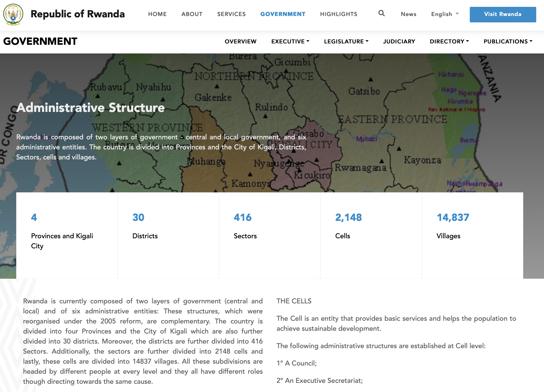Expand the English language dropdown
This screenshot has width=544, height=392.
444,14
